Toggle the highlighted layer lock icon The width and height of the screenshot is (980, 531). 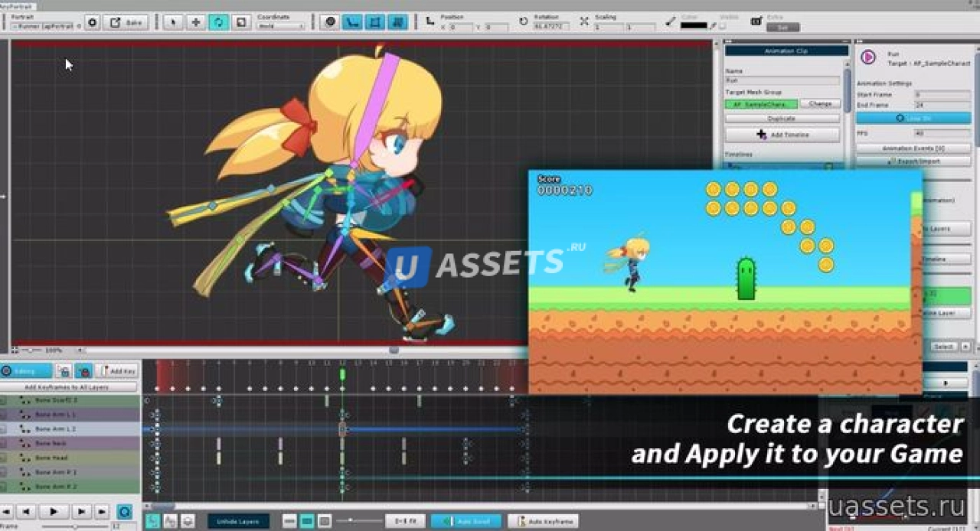coord(83,370)
